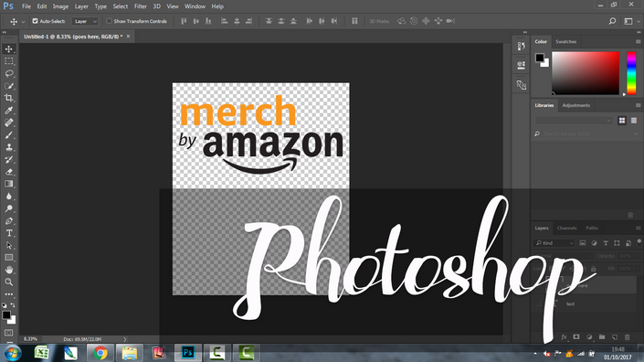Screen dimensions: 644x362
Task: Select the Path Selection tool
Action: (8, 245)
